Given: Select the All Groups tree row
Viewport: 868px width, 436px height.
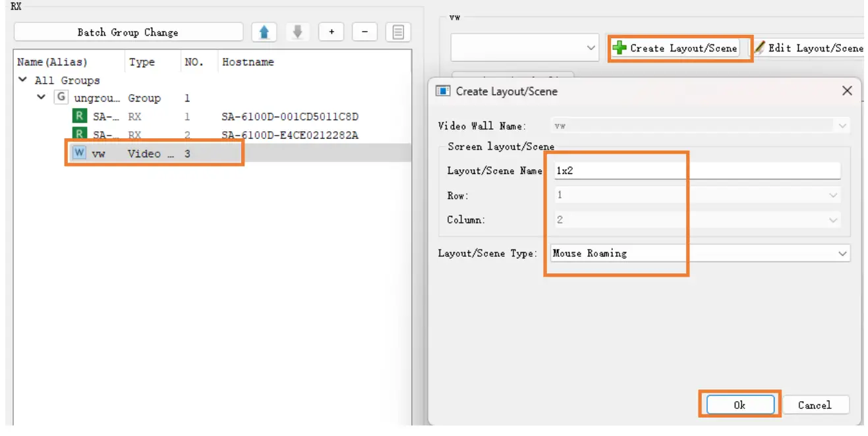Looking at the screenshot, I should click(212, 80).
